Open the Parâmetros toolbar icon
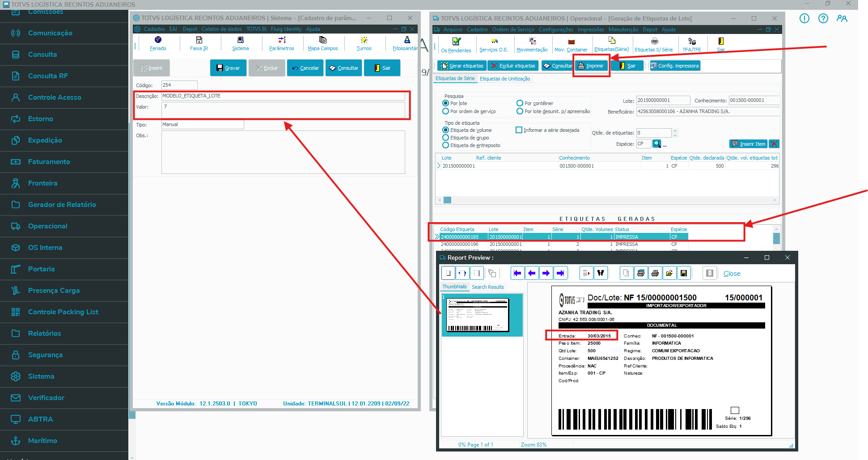The height and width of the screenshot is (460, 868). [282, 43]
